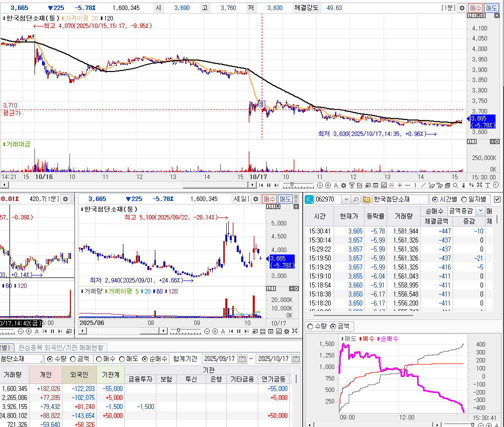This screenshot has height=427, width=504.
Task: Click the 매수 button on the daily chart
Action: 269,199
